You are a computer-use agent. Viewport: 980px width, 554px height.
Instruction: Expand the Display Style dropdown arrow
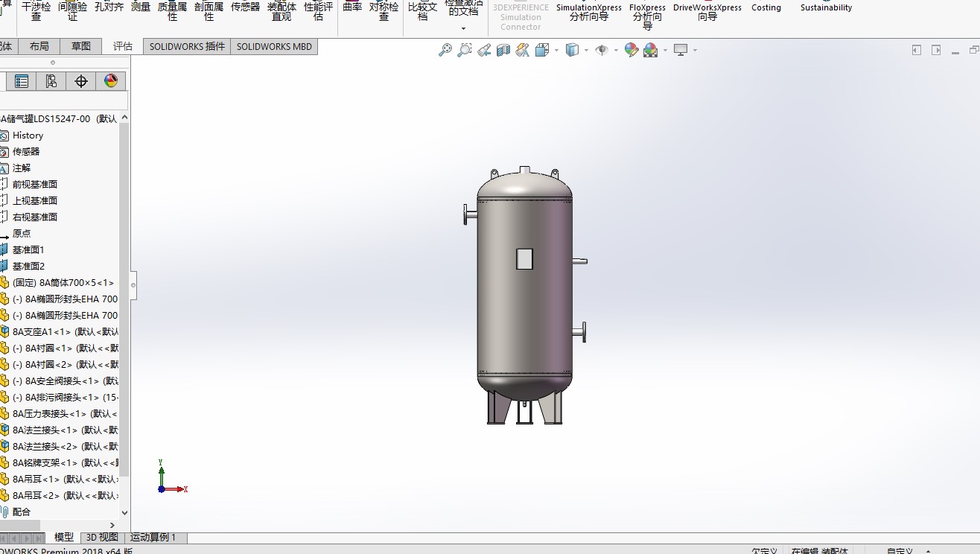tap(587, 51)
